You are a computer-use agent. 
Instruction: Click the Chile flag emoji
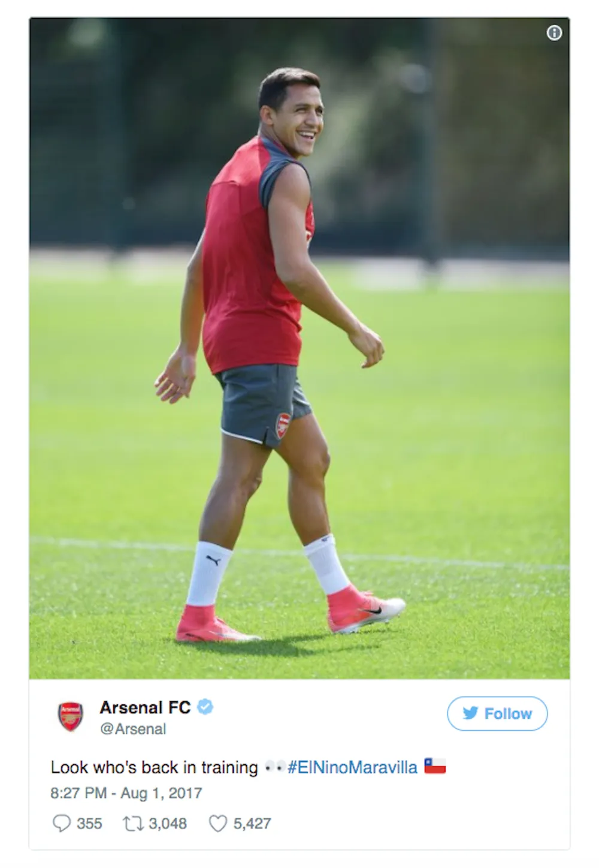pyautogui.click(x=435, y=766)
